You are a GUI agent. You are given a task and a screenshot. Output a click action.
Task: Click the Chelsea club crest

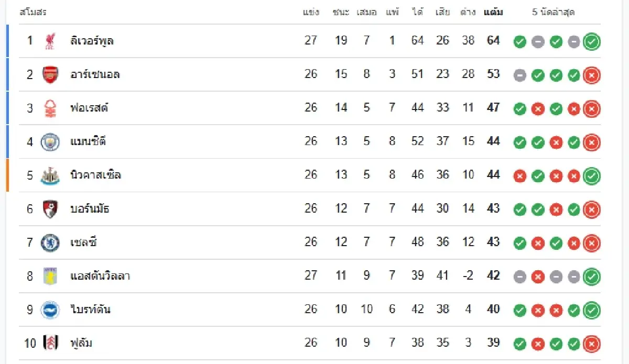coord(50,242)
